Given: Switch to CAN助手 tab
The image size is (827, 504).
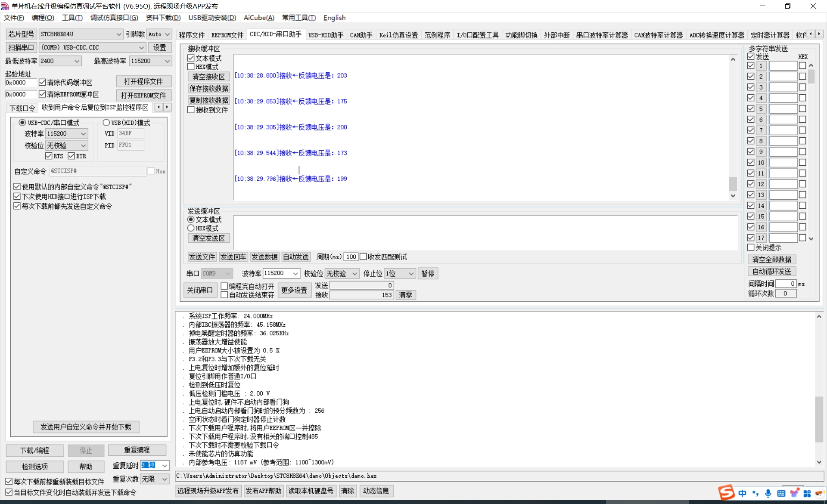Looking at the screenshot, I should (x=361, y=35).
